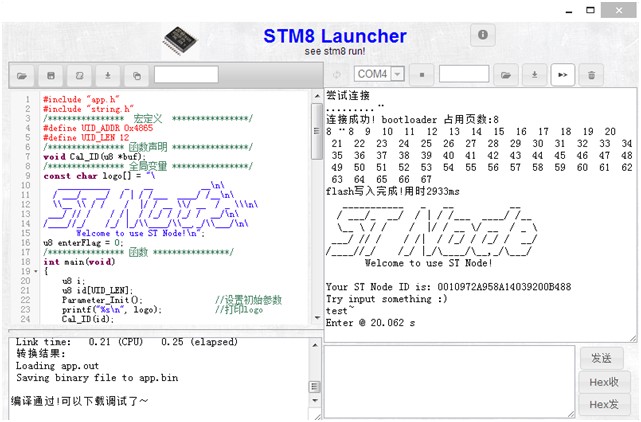Click the serial toolbar download icon
This screenshot has height=422, width=641.
[534, 75]
